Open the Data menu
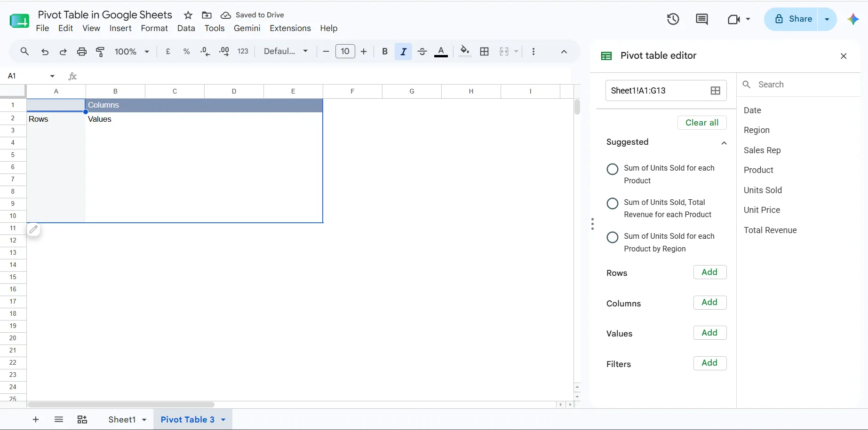This screenshot has width=868, height=430. click(186, 28)
